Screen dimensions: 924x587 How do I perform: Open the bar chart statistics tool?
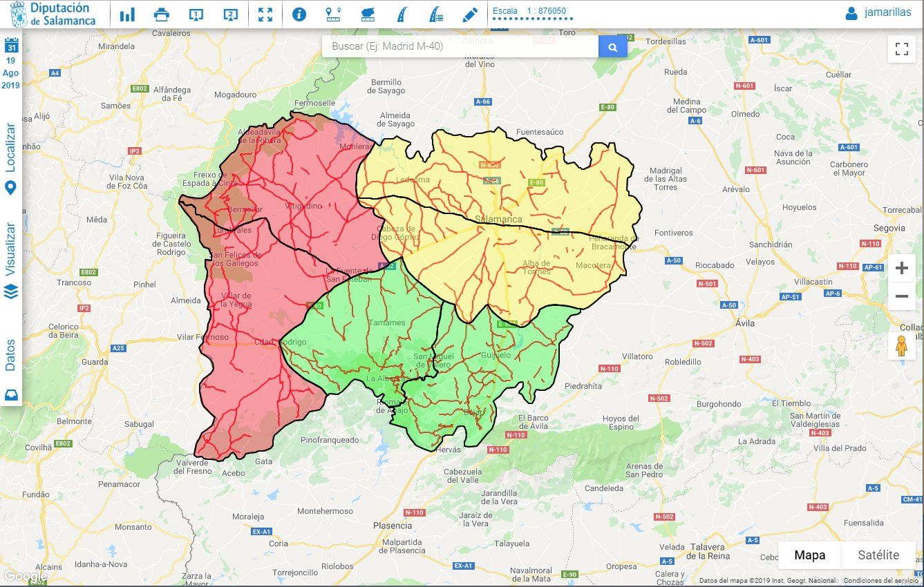[x=127, y=15]
